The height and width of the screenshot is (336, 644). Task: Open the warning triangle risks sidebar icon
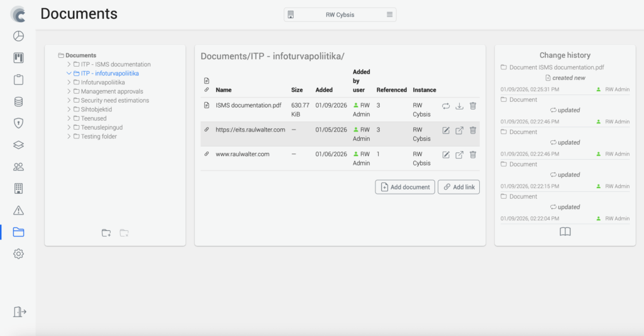(x=18, y=210)
